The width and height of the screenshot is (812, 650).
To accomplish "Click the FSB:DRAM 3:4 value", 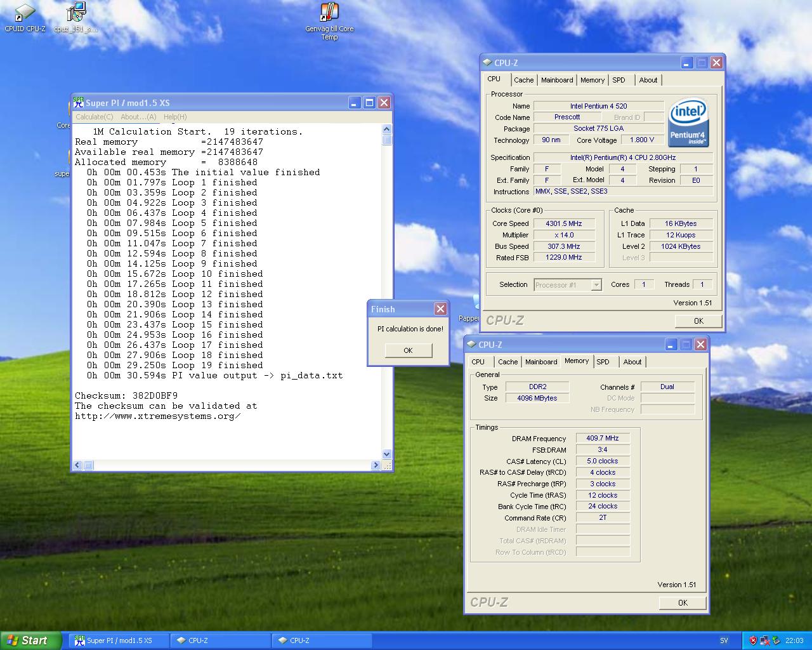I will [x=603, y=449].
